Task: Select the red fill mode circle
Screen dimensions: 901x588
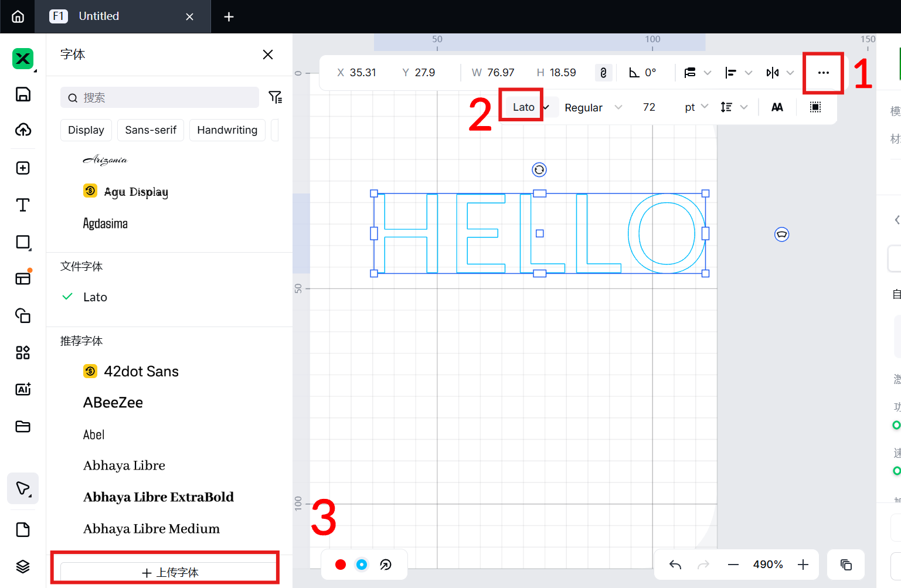Action: (x=341, y=565)
